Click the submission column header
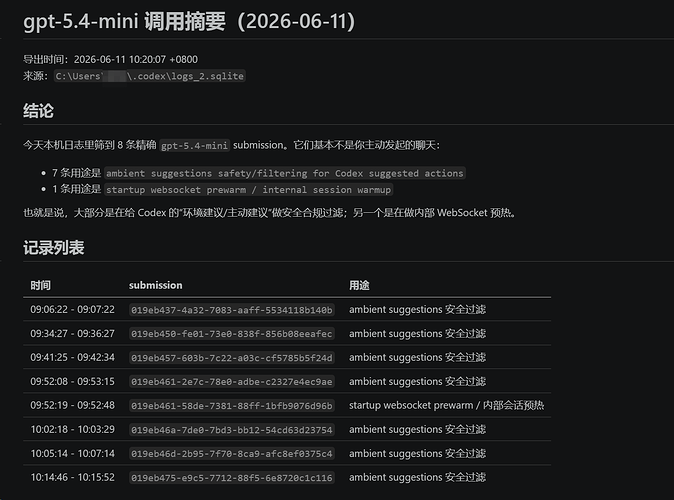Image resolution: width=674 pixels, height=500 pixels. (x=156, y=285)
